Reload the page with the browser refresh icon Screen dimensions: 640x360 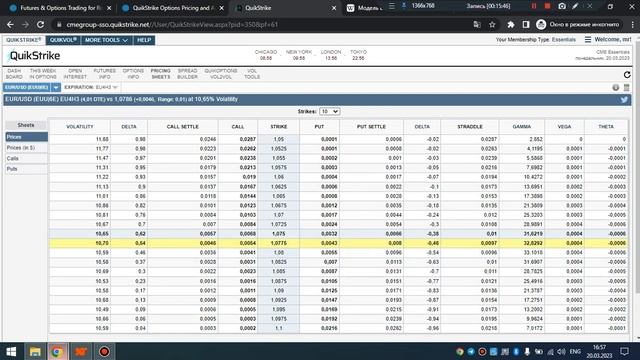coord(40,24)
